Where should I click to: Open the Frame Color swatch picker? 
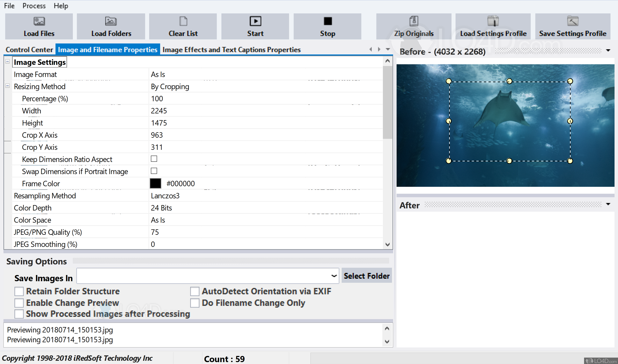tap(155, 183)
